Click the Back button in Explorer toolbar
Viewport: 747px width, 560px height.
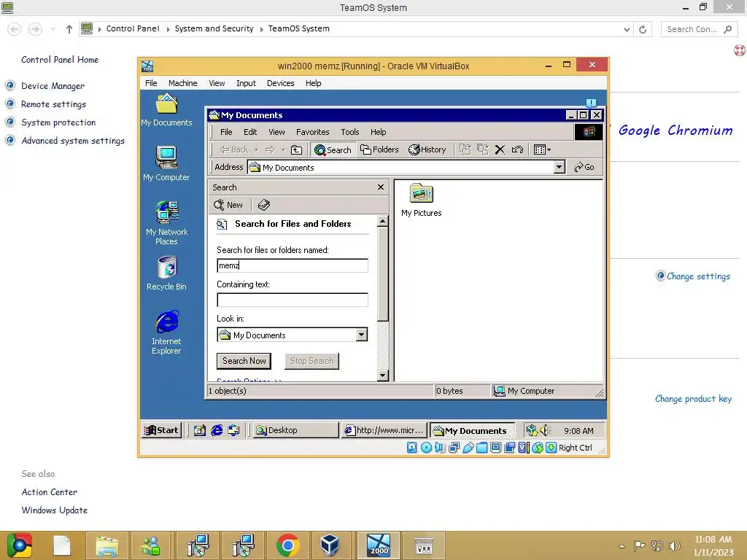pos(234,149)
